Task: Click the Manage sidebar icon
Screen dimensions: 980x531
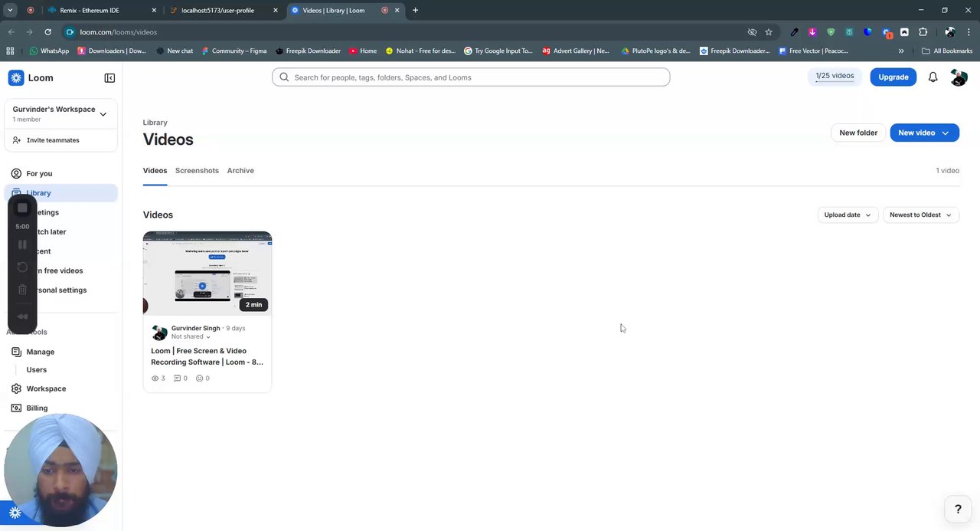Action: pyautogui.click(x=16, y=352)
